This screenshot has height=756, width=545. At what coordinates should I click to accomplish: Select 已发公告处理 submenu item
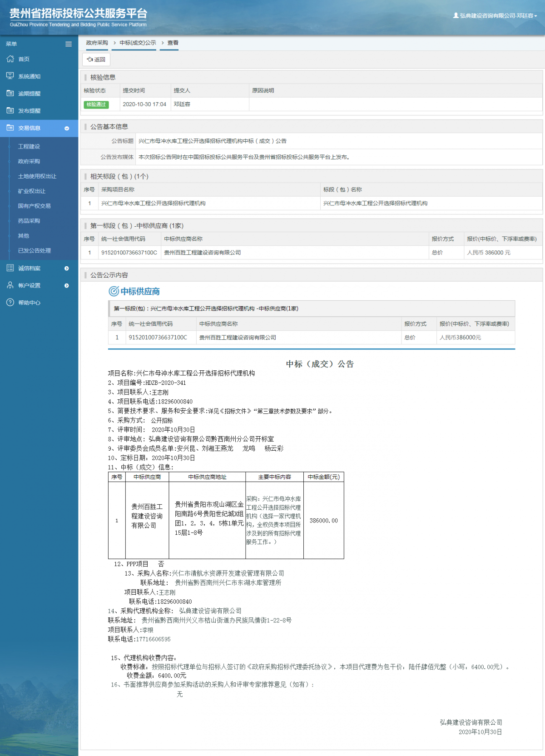pos(35,250)
